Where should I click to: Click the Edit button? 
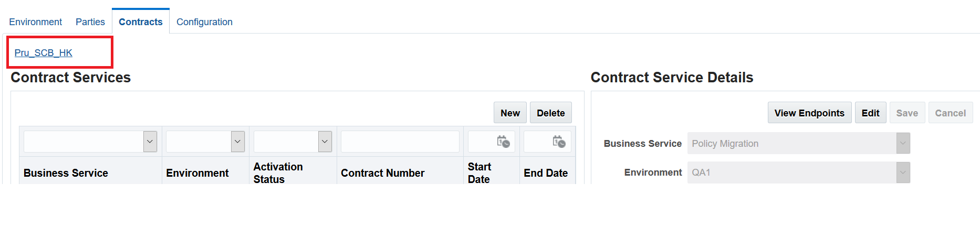tap(870, 113)
